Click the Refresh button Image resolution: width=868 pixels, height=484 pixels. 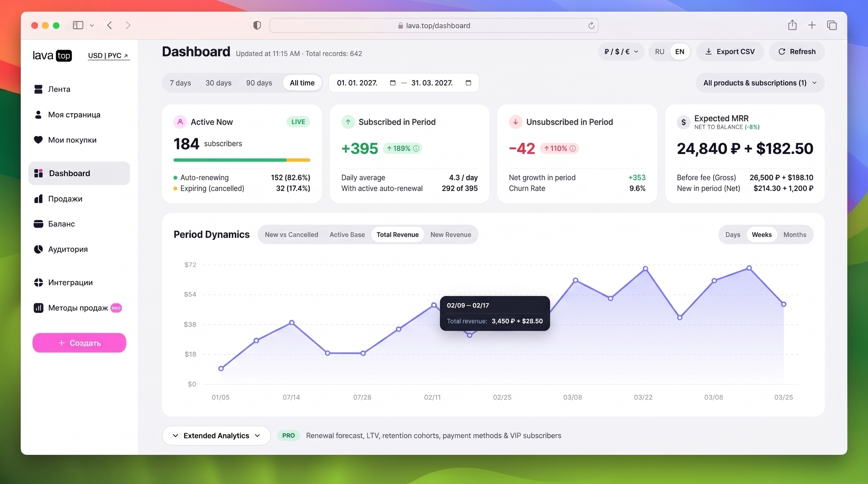[x=797, y=51]
